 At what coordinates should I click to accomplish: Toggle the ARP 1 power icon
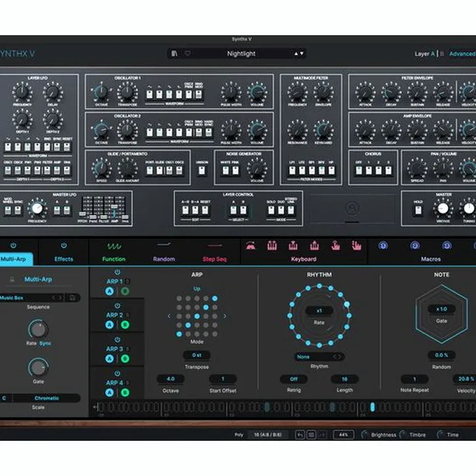(118, 272)
